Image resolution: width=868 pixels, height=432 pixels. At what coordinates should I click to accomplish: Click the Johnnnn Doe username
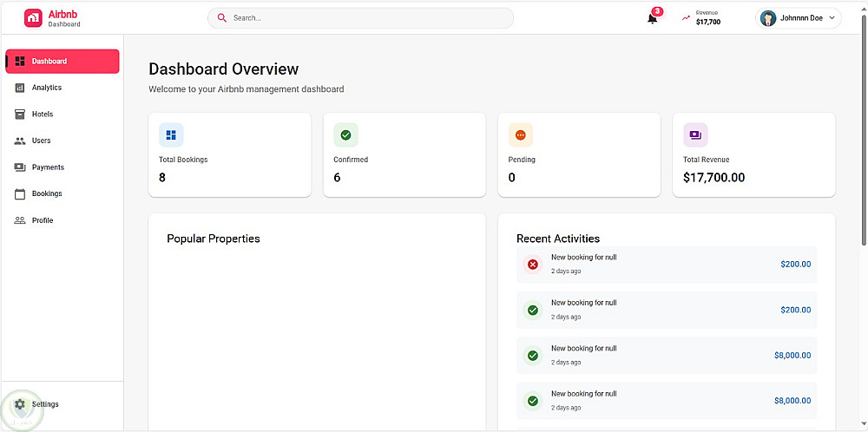coord(801,18)
